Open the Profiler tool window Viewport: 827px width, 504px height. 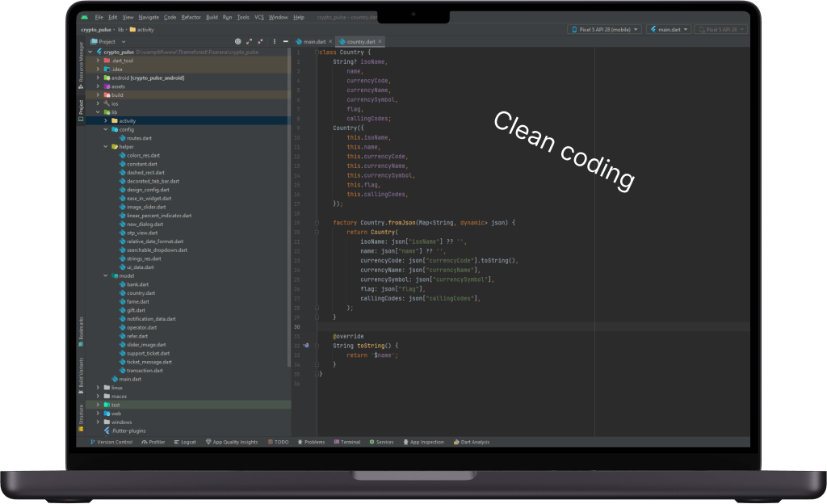click(153, 443)
